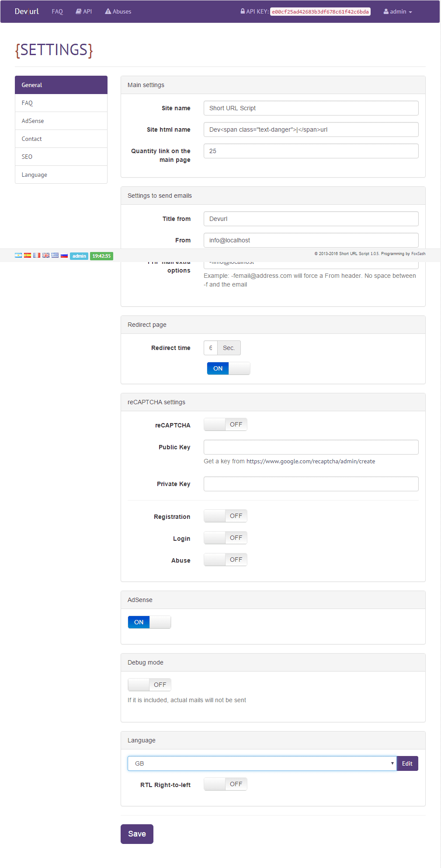
Task: Open the admin dropdown caret
Action: 410,12
